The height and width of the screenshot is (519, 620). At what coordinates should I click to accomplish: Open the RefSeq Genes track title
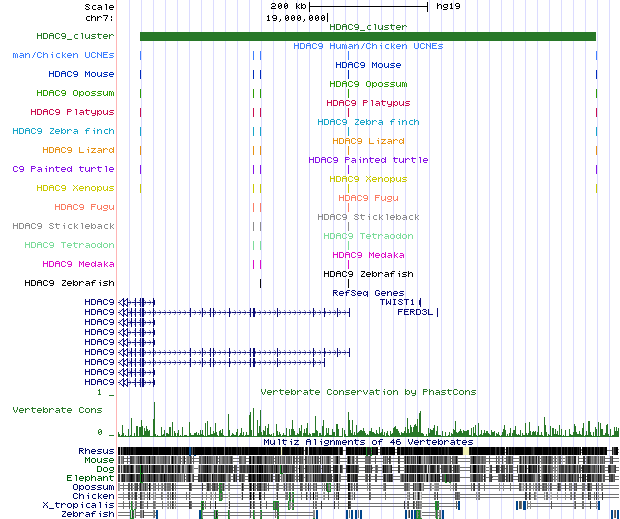coord(368,293)
